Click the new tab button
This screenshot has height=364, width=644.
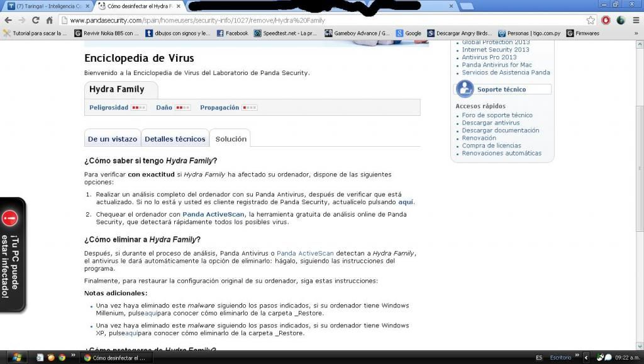tap(466, 6)
